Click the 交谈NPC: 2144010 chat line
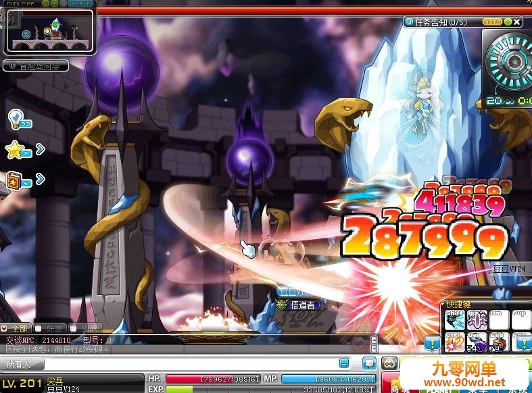The image size is (532, 393). pyautogui.click(x=58, y=340)
